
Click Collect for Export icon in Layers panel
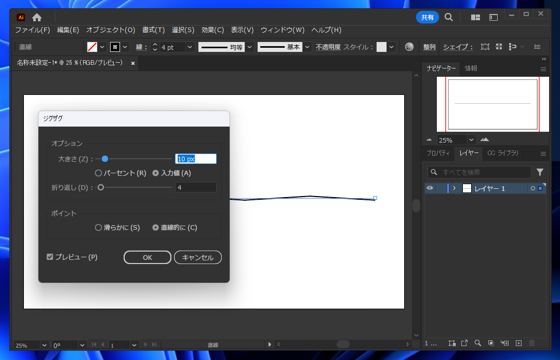point(452,343)
